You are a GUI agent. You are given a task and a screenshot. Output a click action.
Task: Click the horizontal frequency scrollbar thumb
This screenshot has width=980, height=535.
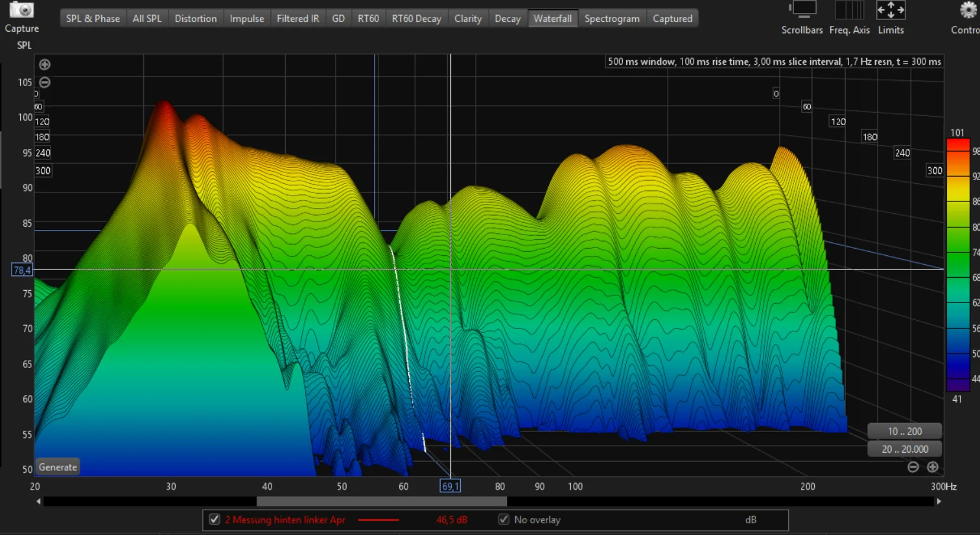382,501
